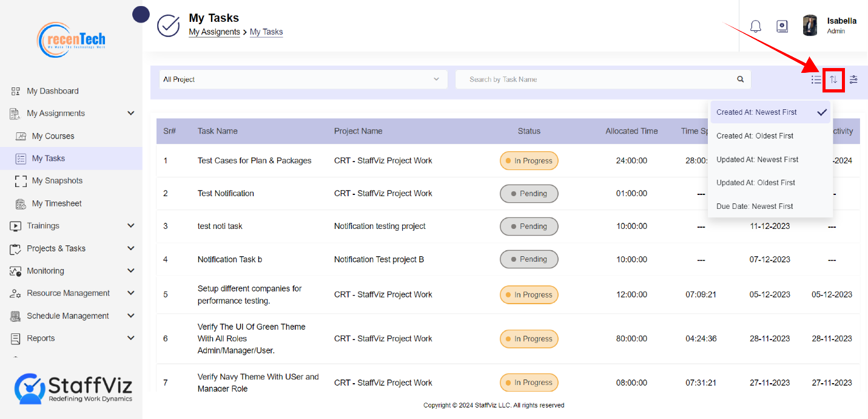The width and height of the screenshot is (868, 419).
Task: Click the My Timesheet icon
Action: click(x=21, y=203)
